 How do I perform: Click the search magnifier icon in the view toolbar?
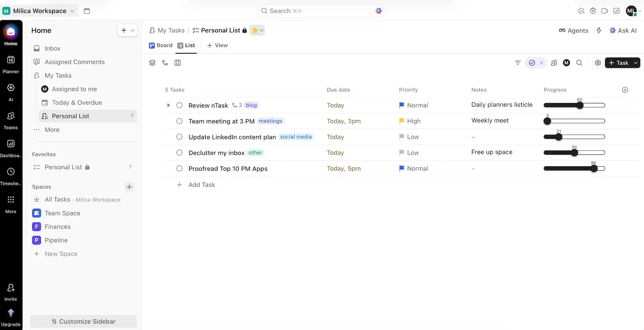coord(579,63)
